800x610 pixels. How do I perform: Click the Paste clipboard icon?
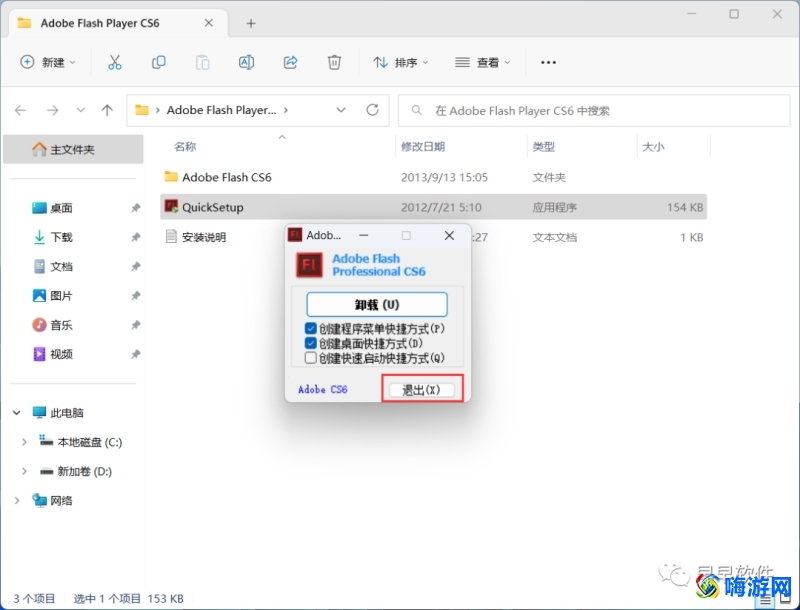tap(203, 62)
